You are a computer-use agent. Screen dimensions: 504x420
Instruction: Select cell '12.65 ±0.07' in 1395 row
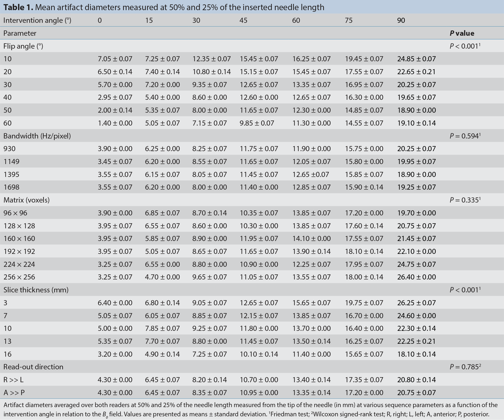tap(310, 175)
